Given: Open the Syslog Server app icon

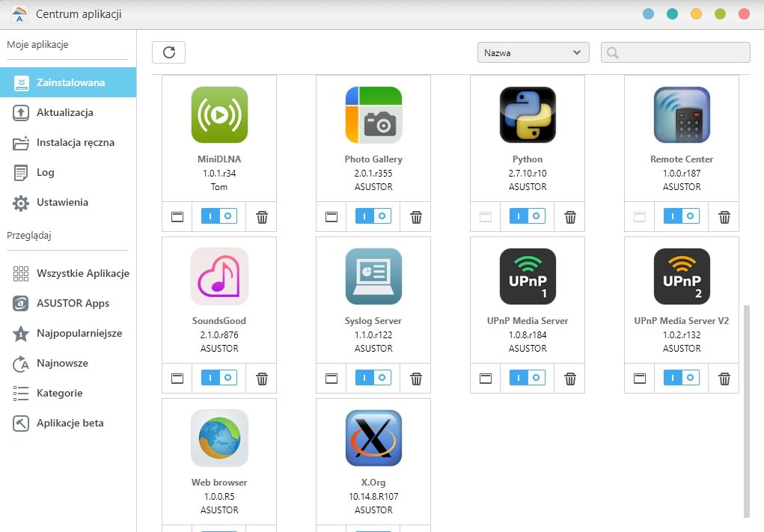Looking at the screenshot, I should [373, 276].
